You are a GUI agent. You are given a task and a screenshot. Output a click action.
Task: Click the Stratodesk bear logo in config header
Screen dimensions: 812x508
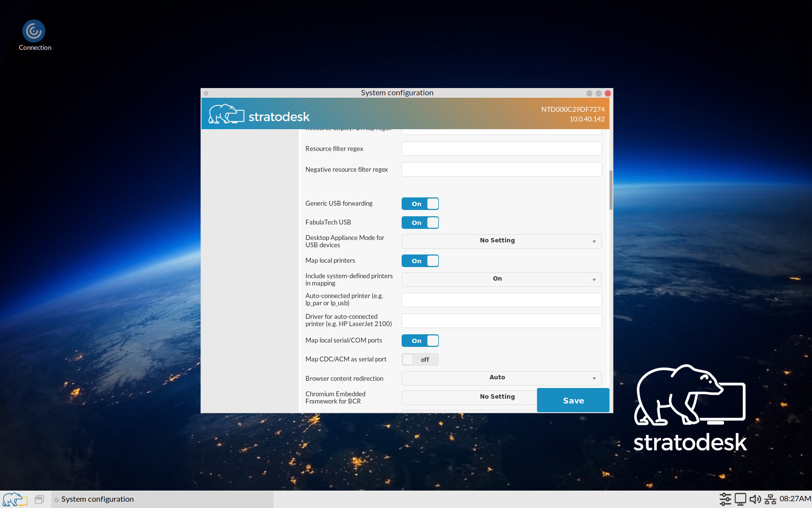[x=226, y=113]
